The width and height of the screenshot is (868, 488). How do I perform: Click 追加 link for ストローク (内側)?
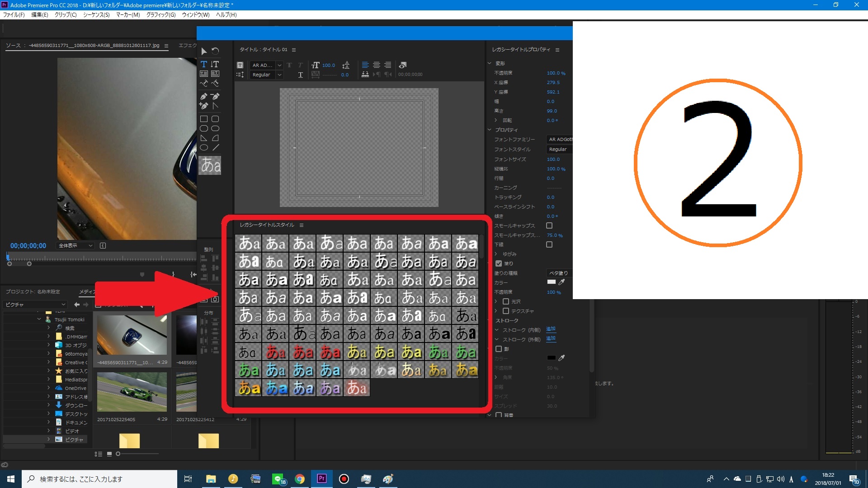551,329
